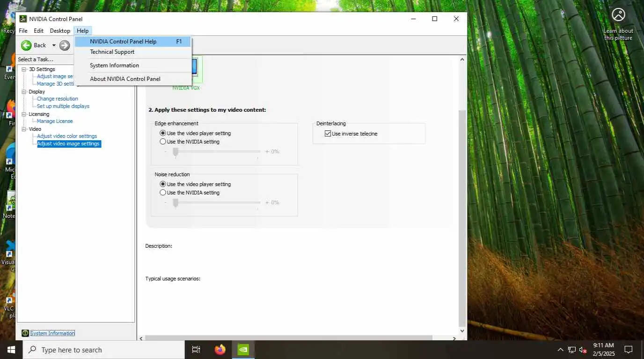
Task: Select Edge enhancement NVIDIA setting radio
Action: coord(163,142)
